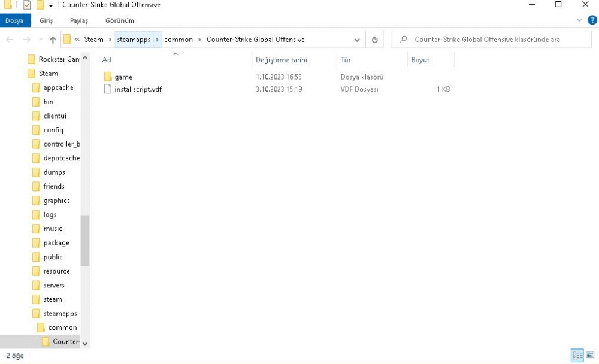Viewport: 599px width, 364px height.
Task: Click steamapps in the address breadcrumb
Action: tap(134, 40)
